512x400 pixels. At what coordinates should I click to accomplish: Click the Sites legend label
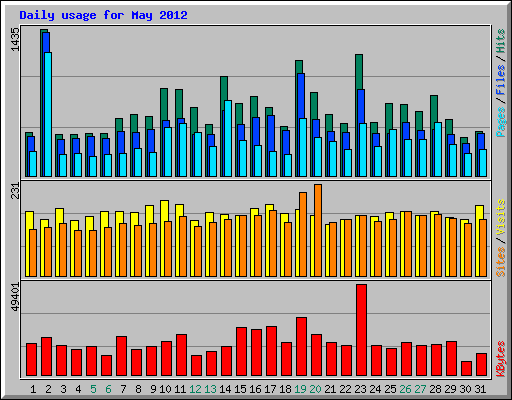pos(501,262)
